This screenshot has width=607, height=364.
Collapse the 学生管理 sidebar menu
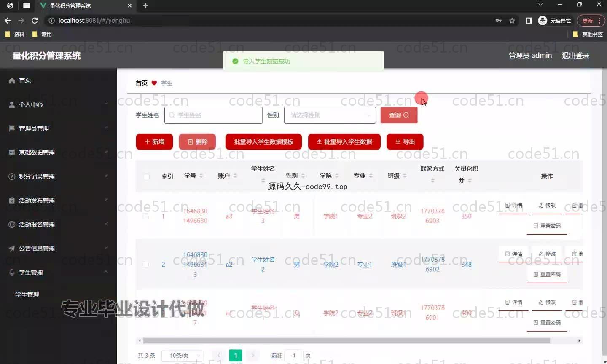point(58,272)
